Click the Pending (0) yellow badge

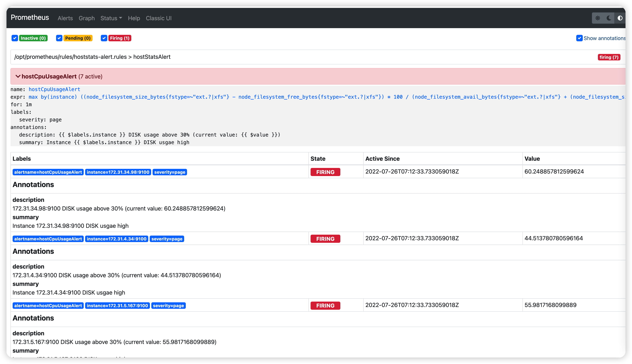[78, 38]
